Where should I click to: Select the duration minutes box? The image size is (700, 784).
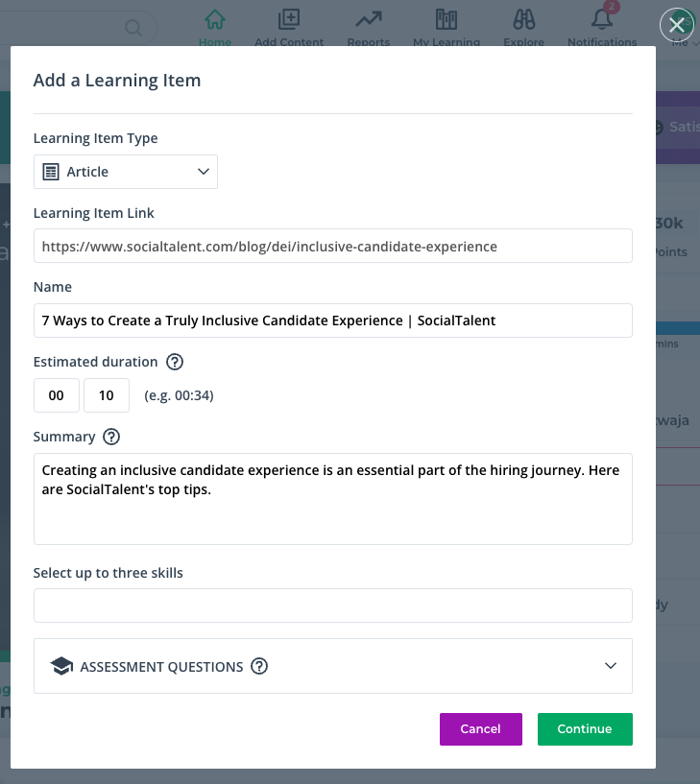coord(107,395)
